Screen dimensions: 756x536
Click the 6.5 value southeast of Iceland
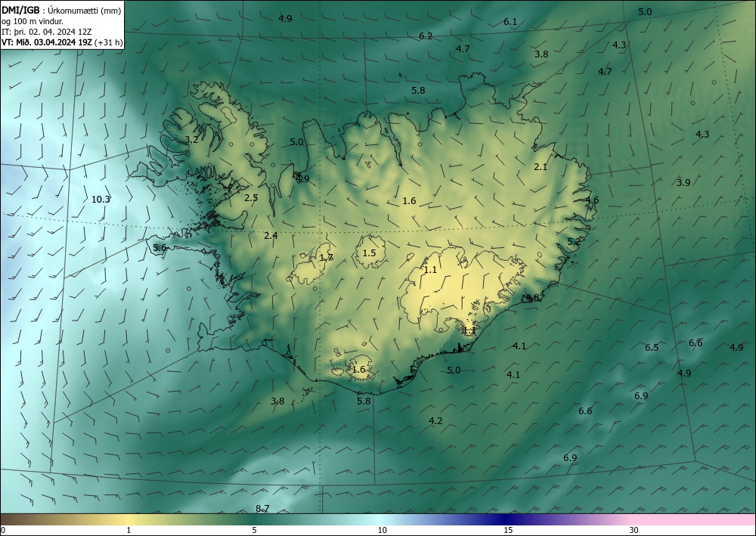(652, 348)
